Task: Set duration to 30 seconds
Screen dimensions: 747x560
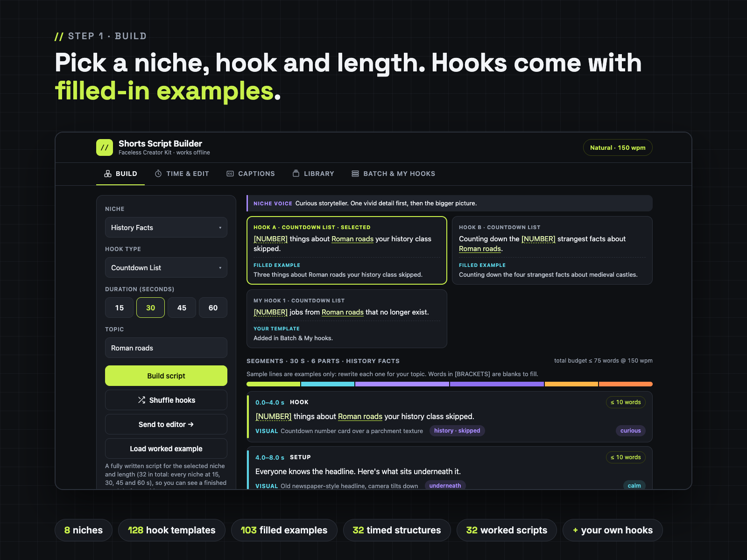Action: tap(150, 308)
